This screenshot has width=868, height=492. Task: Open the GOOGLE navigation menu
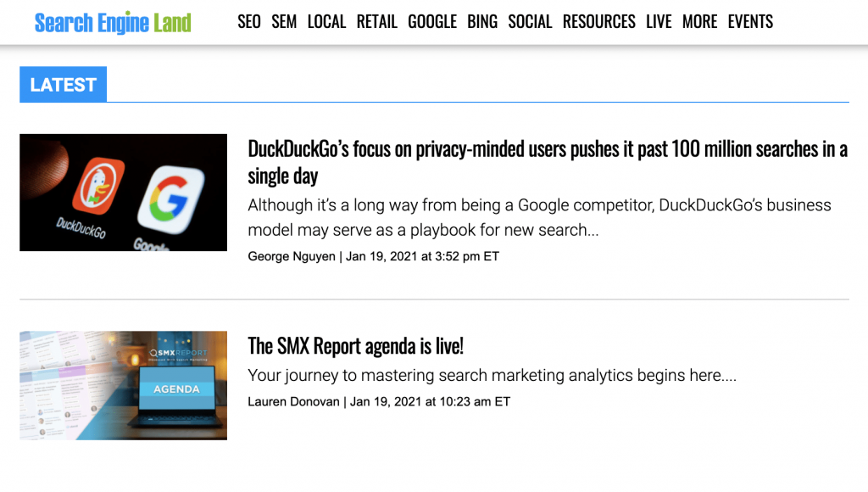[x=432, y=22]
